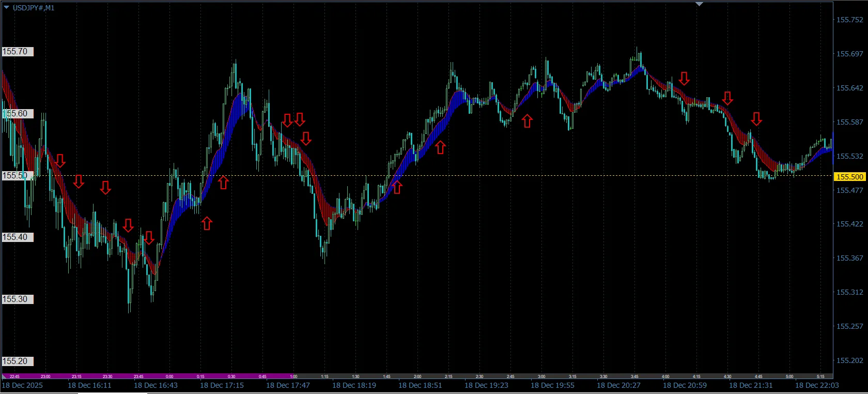
Task: Click the first red down arrow signal
Action: tap(60, 160)
